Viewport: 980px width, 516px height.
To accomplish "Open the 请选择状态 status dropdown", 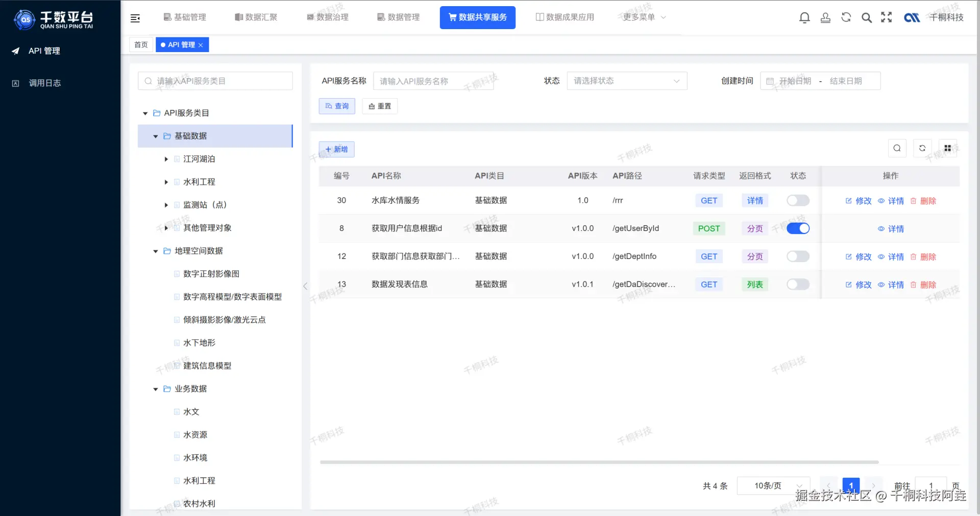I will point(627,81).
